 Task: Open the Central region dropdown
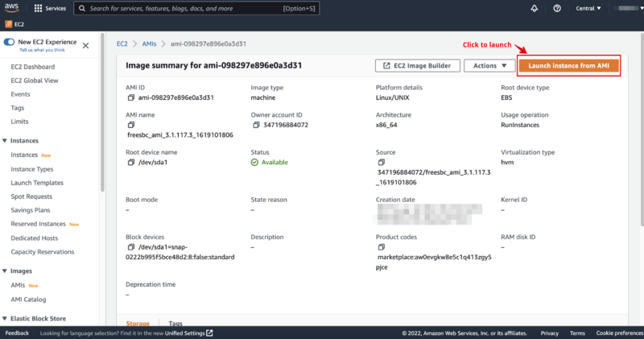(x=588, y=8)
